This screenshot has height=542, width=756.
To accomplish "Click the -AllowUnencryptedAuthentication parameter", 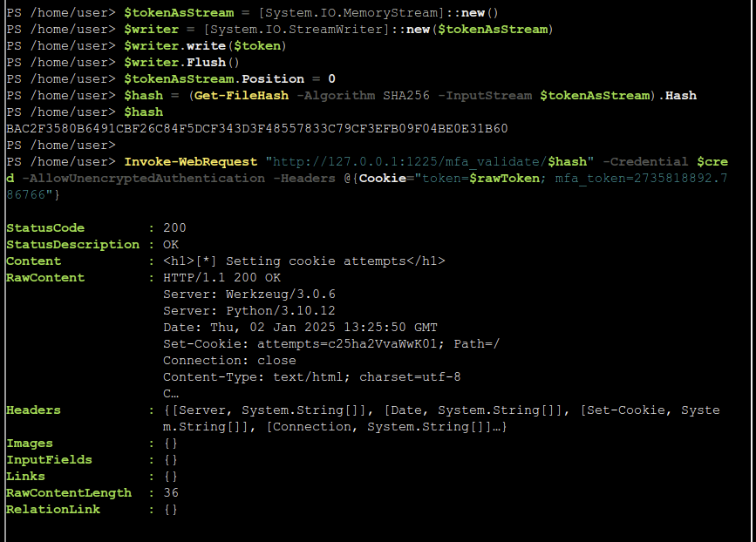I will 144,179.
